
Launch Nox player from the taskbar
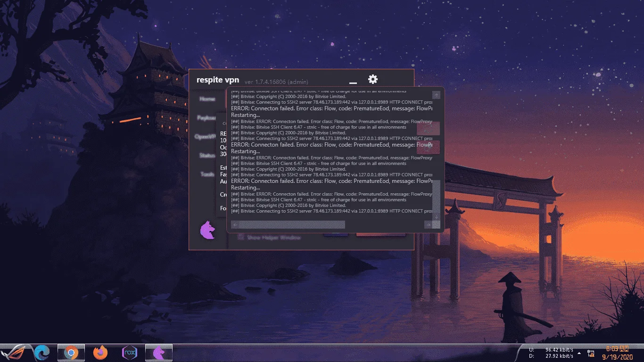pos(129,353)
